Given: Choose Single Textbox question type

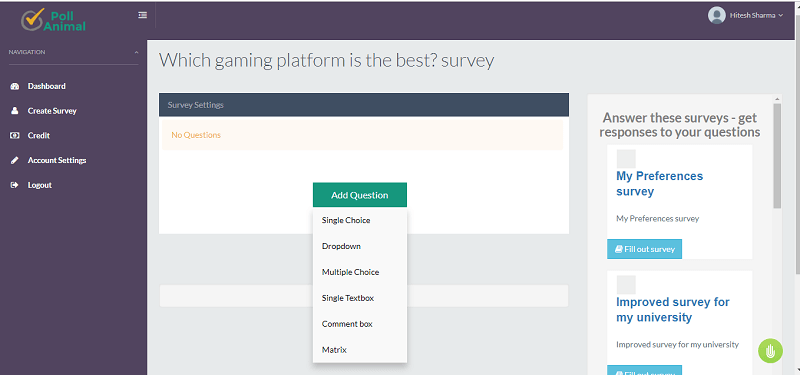Looking at the screenshot, I should tap(360, 298).
